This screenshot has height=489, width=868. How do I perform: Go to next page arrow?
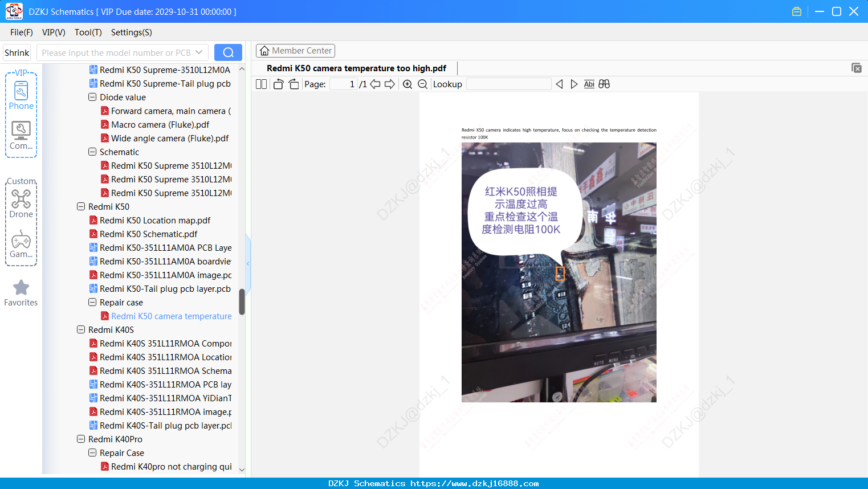[x=390, y=84]
